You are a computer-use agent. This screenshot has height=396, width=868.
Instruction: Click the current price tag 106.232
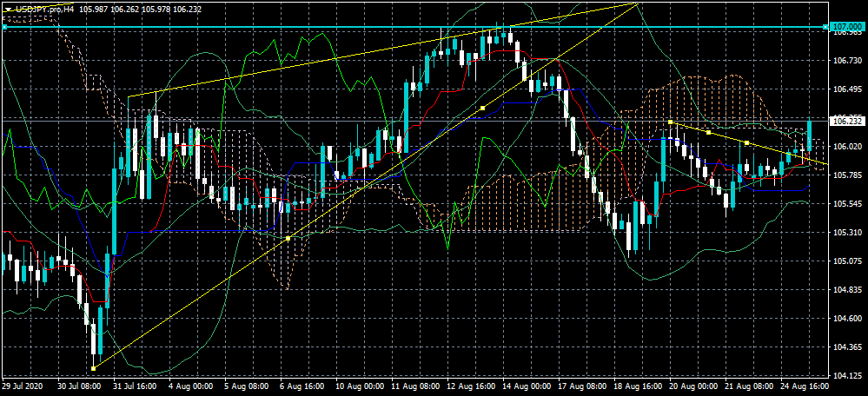(846, 121)
